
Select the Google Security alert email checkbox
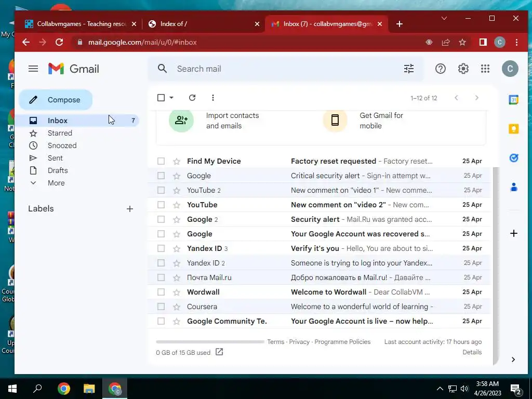161,220
